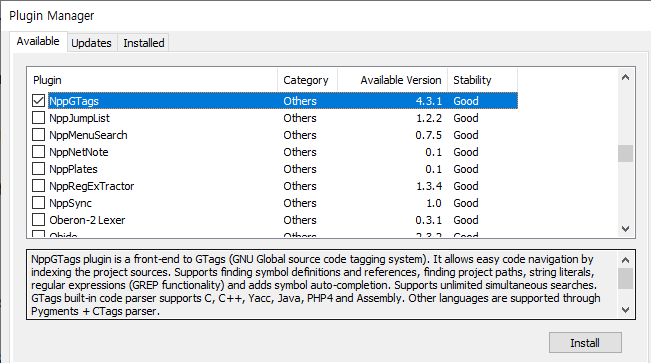
Task: Select the NppSync plugin name
Action: [70, 204]
